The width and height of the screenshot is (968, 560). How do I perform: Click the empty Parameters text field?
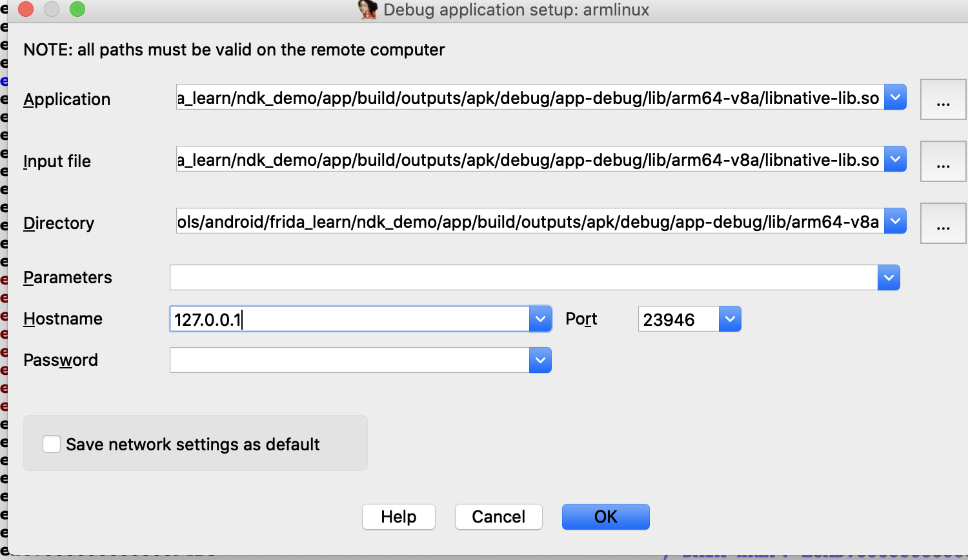pos(523,277)
